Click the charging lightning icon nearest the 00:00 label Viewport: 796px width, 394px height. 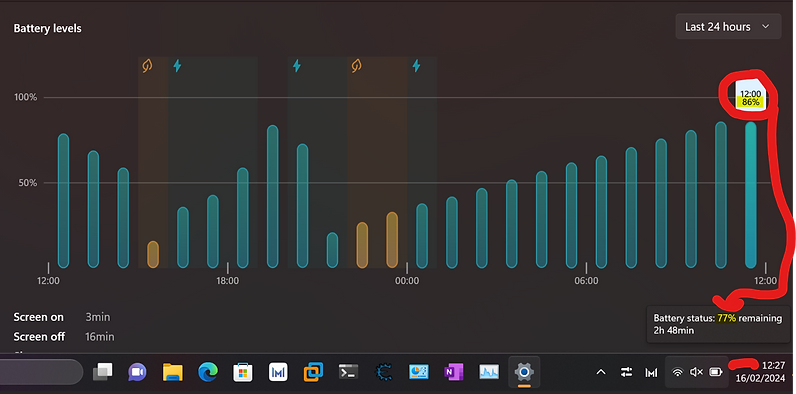(x=416, y=65)
